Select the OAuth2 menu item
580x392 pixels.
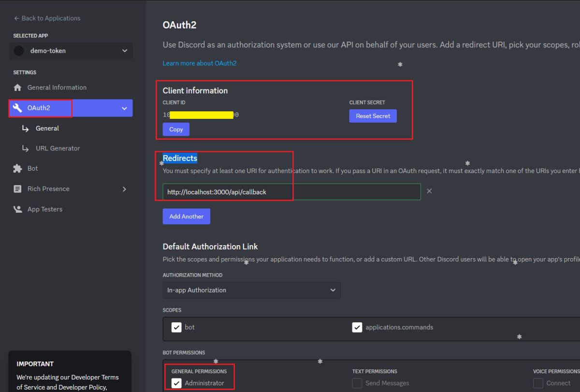click(x=71, y=108)
